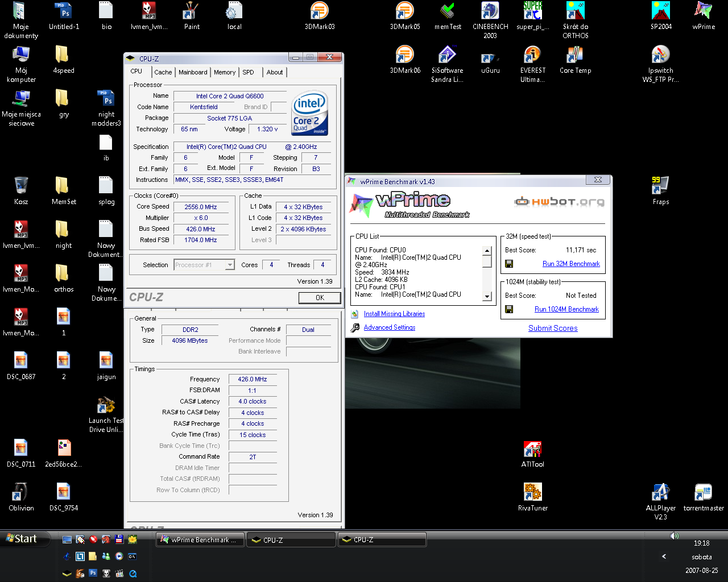Launch wPrime from the desktop icon
This screenshot has height=582, width=728.
pyautogui.click(x=704, y=16)
